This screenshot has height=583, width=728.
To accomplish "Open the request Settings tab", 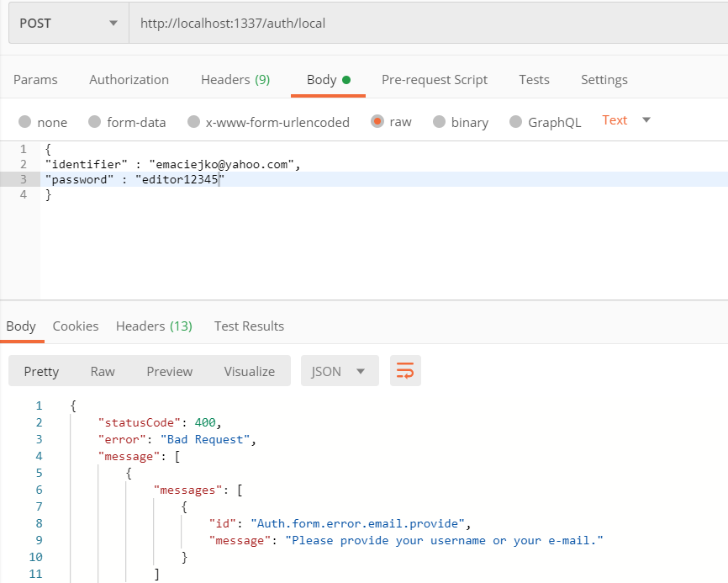I will pyautogui.click(x=604, y=79).
